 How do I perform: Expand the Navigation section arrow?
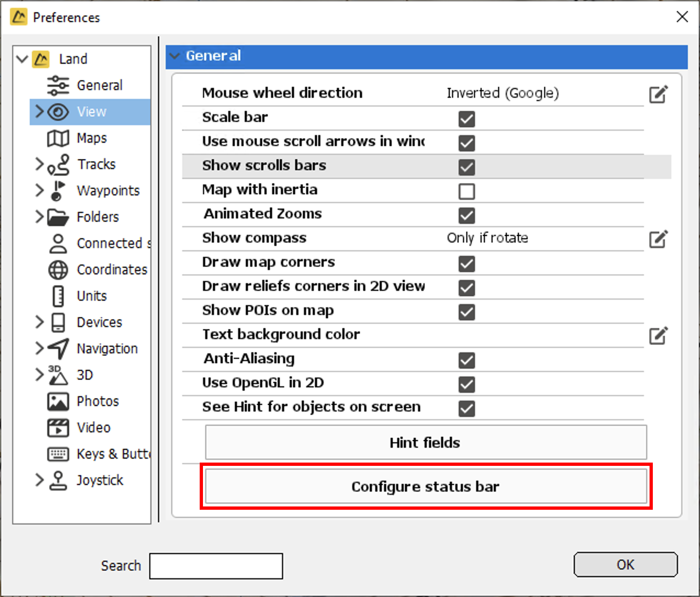tap(39, 348)
